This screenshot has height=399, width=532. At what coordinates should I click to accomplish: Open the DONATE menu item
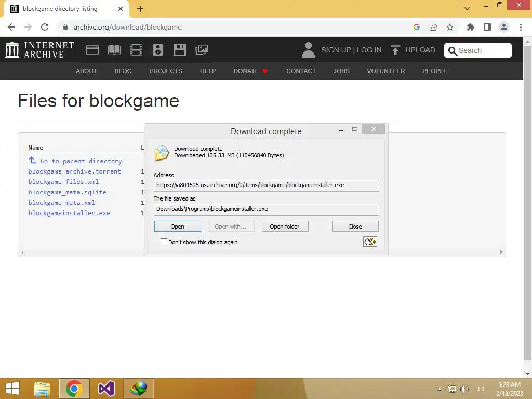[251, 71]
